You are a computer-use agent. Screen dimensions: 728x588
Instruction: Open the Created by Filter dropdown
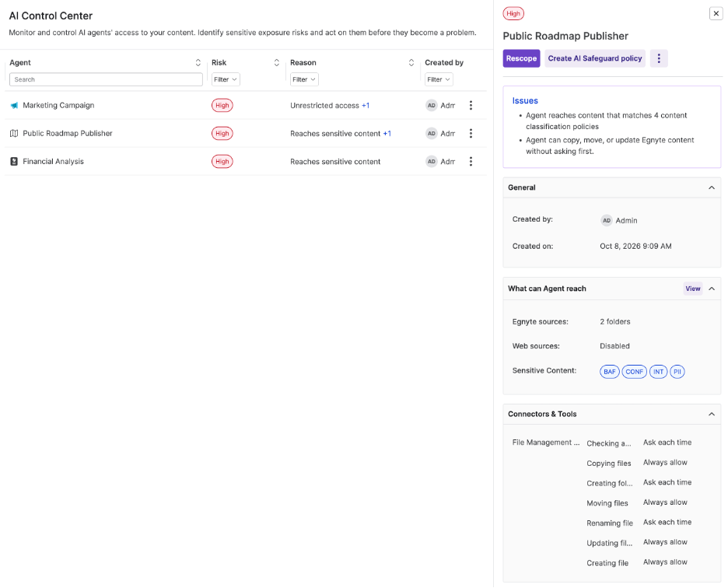pos(439,79)
